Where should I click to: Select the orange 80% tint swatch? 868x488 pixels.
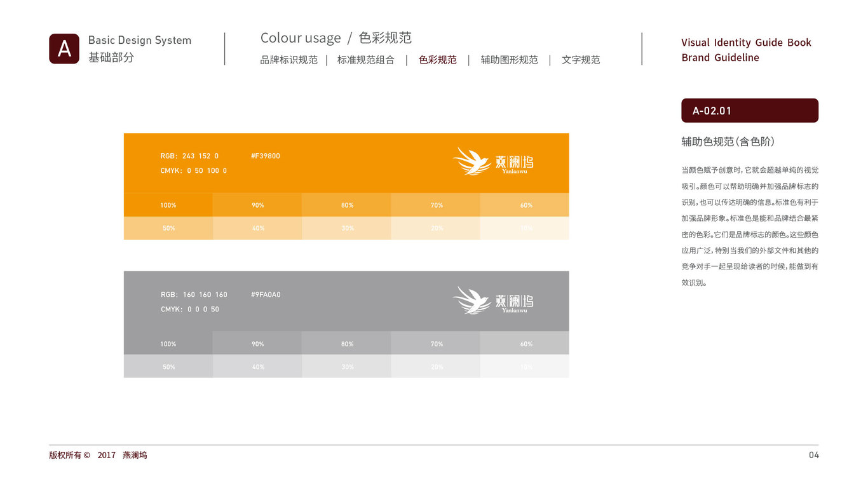(x=346, y=205)
